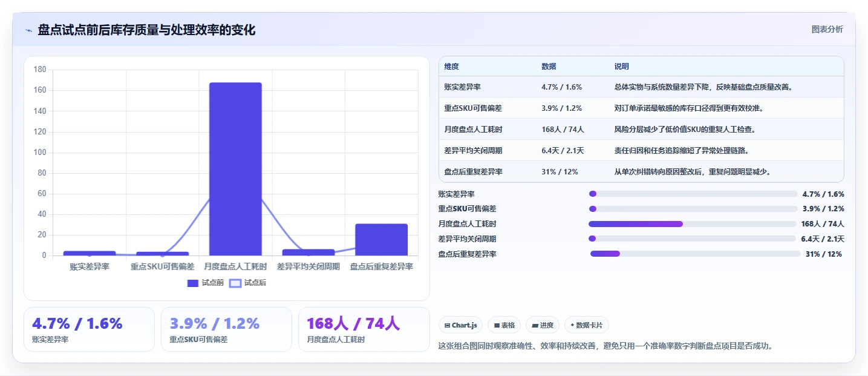Click the 维度 column header
This screenshot has height=376, width=868.
pos(451,66)
